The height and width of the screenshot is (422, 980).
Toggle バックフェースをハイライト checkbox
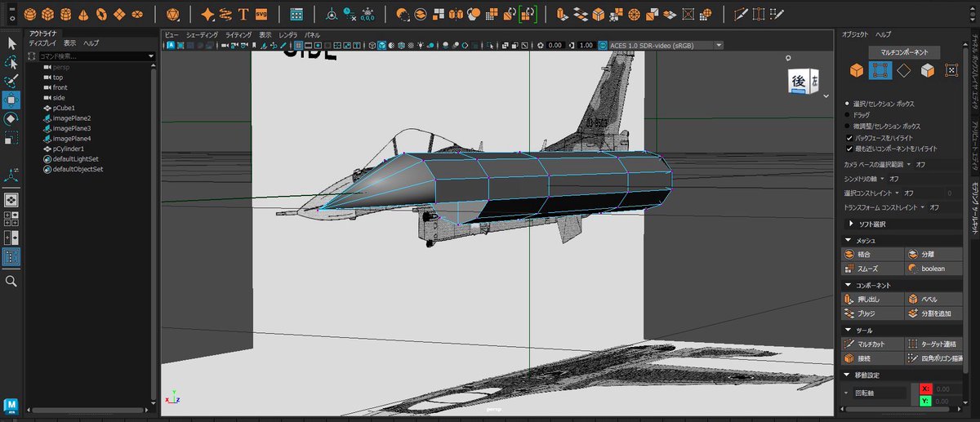click(x=849, y=138)
